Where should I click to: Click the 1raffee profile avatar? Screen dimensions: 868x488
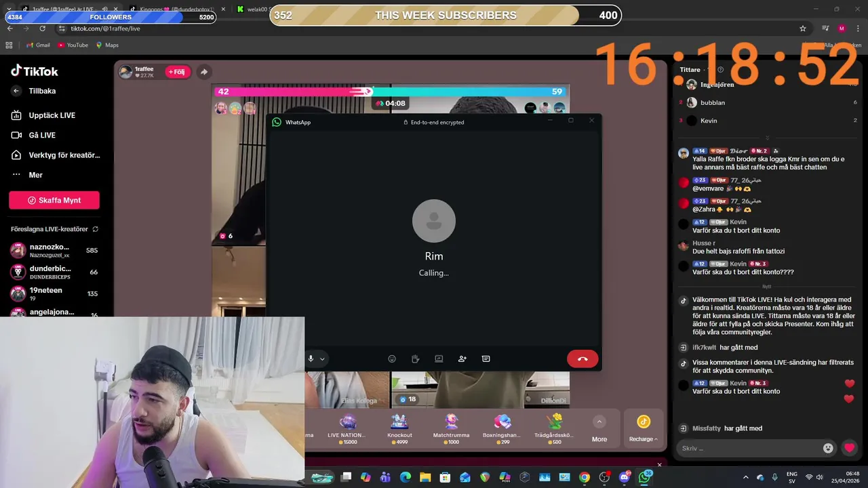[125, 72]
